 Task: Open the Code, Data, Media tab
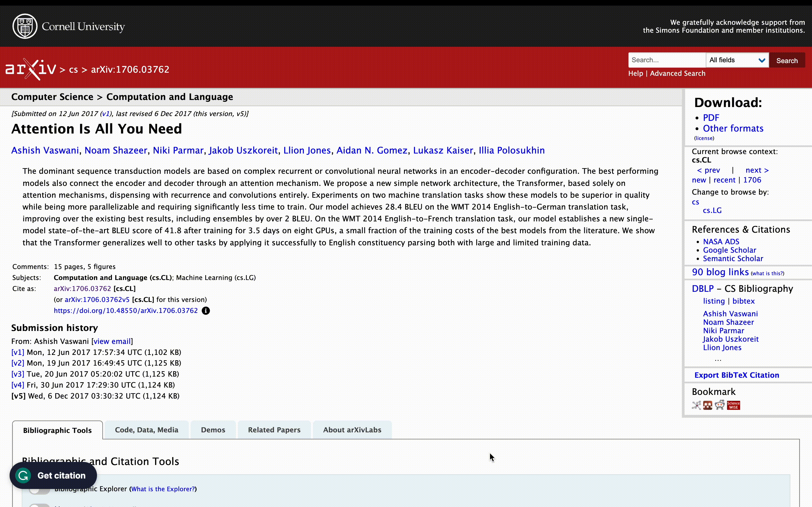[147, 430]
